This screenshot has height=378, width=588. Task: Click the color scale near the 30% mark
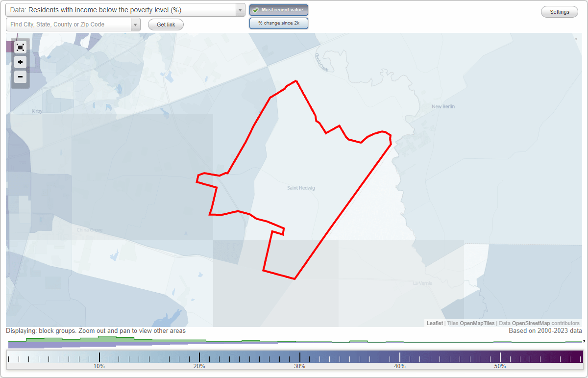300,358
